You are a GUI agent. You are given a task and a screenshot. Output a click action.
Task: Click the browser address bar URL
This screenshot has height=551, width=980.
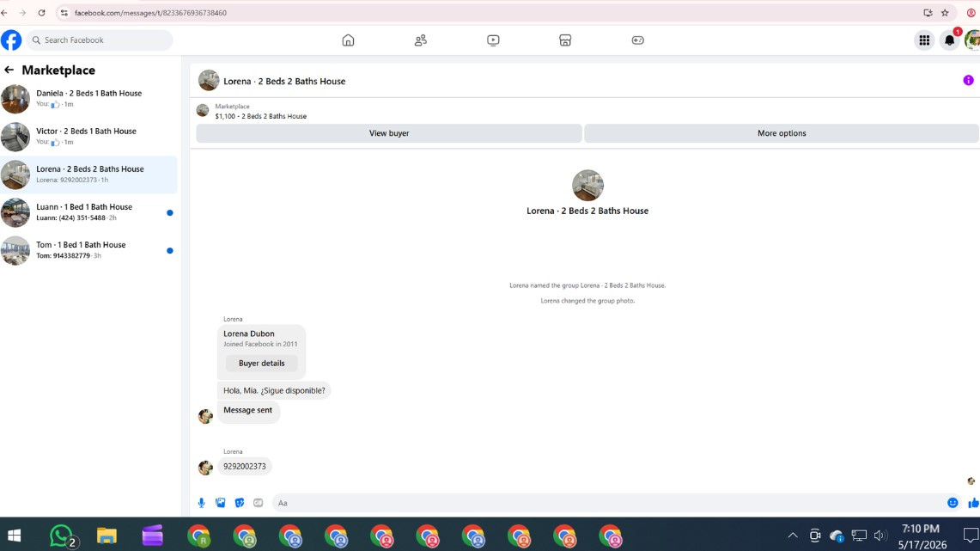150,13
